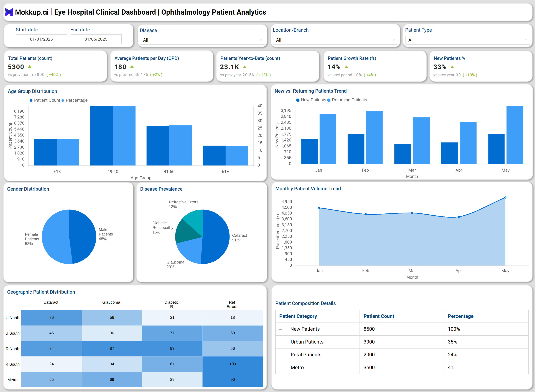This screenshot has height=392, width=535.
Task: Click green up arrow beside 23.1K year-to-date
Action: tap(245, 67)
